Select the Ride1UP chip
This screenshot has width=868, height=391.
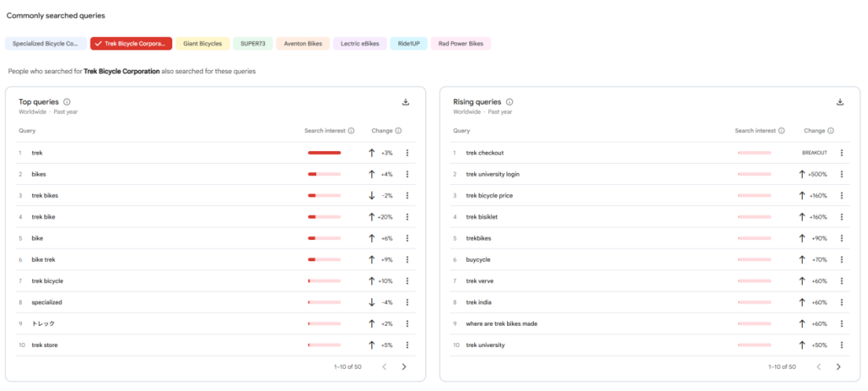(409, 44)
